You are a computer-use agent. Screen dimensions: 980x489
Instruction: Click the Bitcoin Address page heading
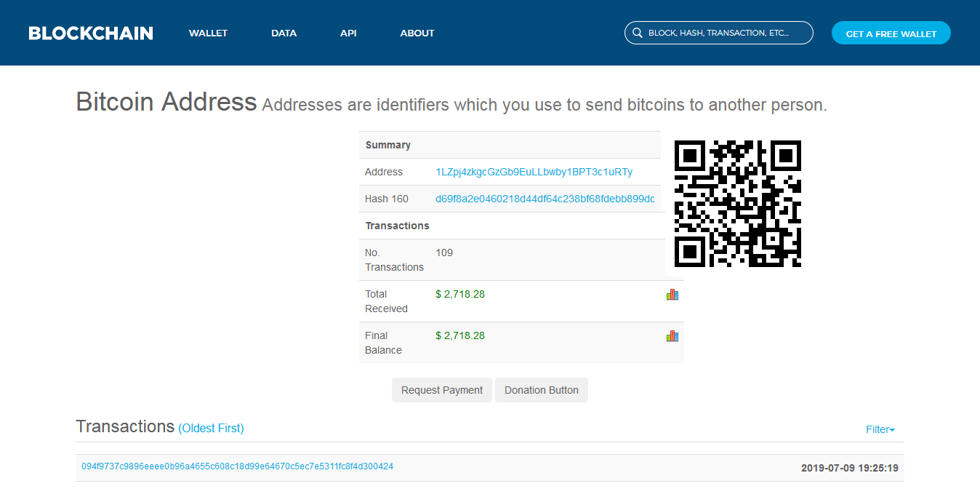[x=166, y=102]
